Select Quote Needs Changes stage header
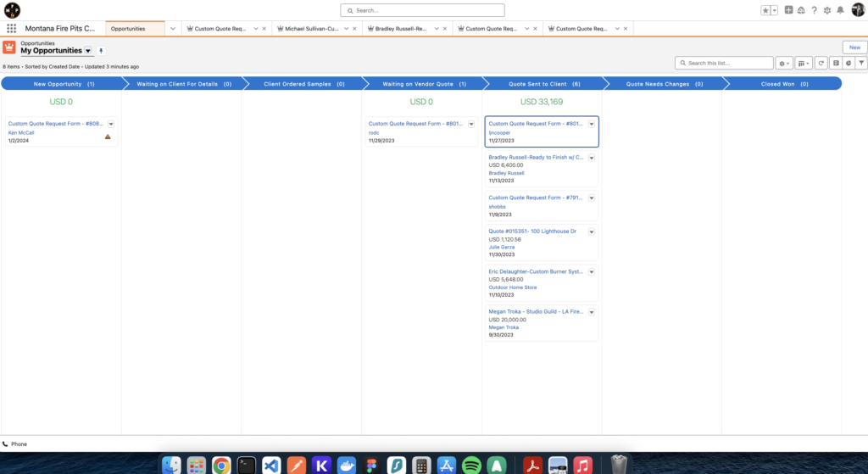 [x=665, y=84]
